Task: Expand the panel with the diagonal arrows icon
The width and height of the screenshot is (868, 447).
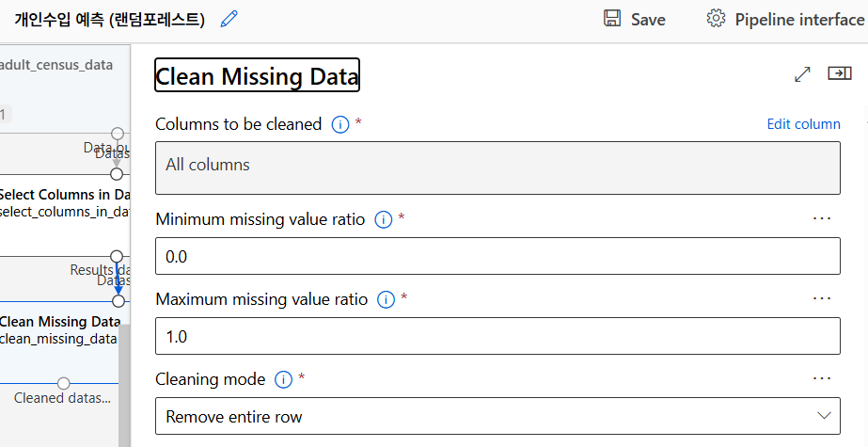Action: coord(802,74)
